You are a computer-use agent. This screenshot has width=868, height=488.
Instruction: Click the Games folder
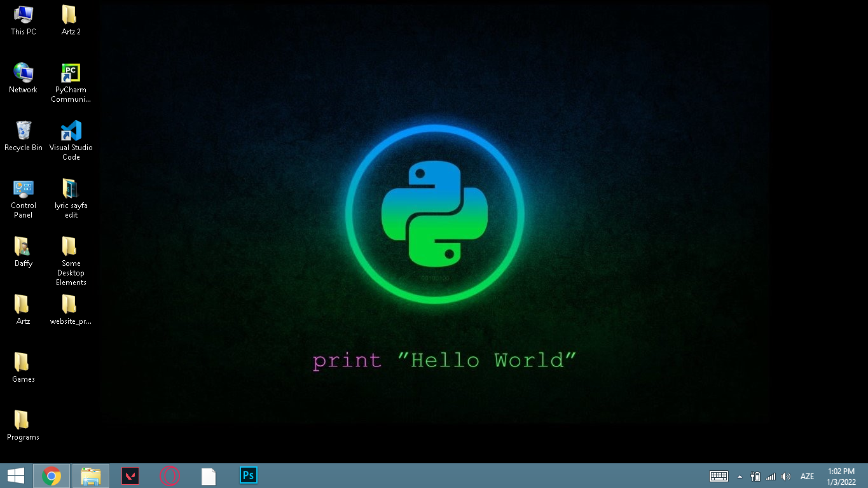24,368
